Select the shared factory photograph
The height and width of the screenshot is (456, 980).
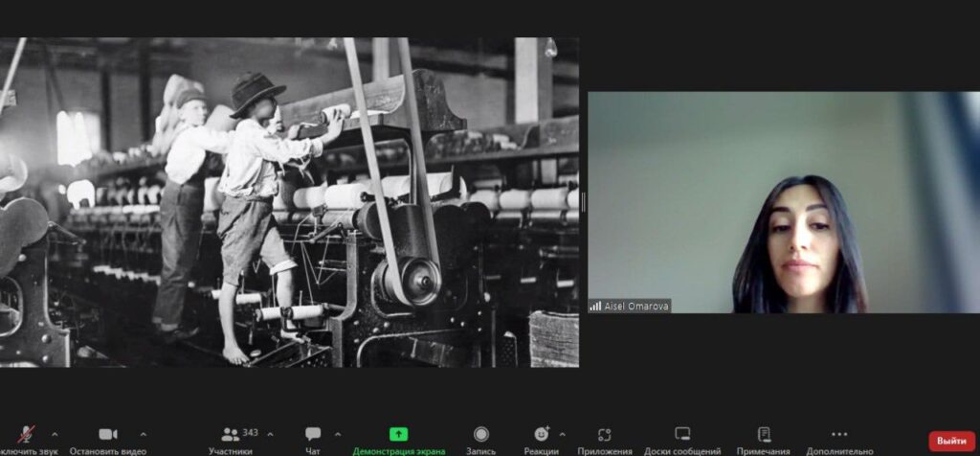pyautogui.click(x=289, y=202)
